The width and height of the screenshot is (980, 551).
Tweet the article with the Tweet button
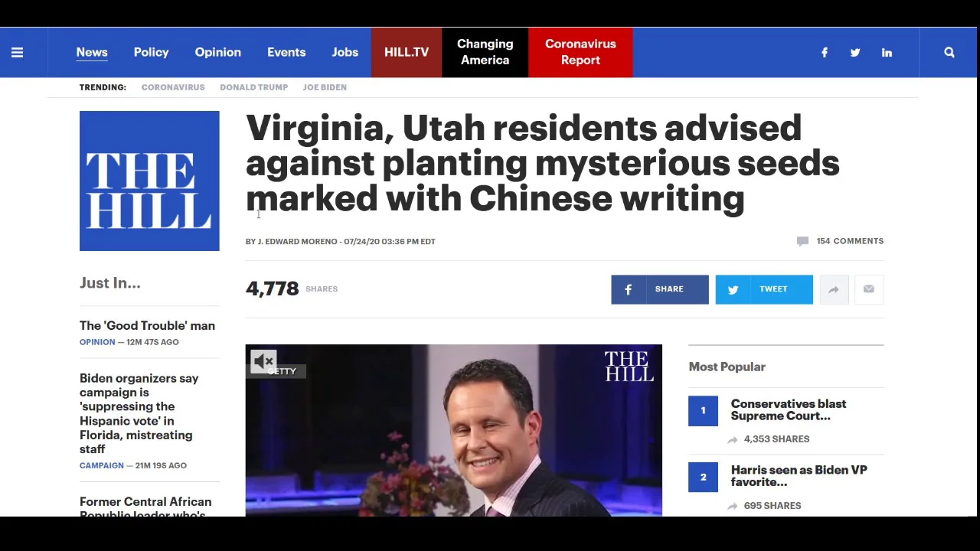click(764, 289)
